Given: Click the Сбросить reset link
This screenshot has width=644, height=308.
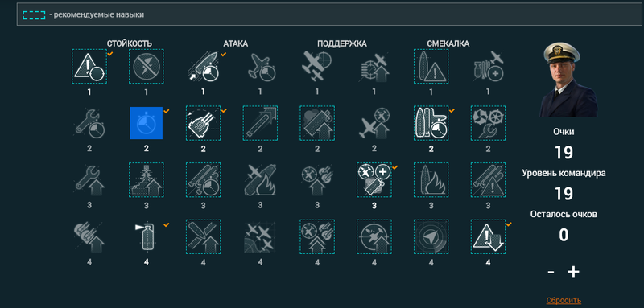Looking at the screenshot, I should point(563,300).
